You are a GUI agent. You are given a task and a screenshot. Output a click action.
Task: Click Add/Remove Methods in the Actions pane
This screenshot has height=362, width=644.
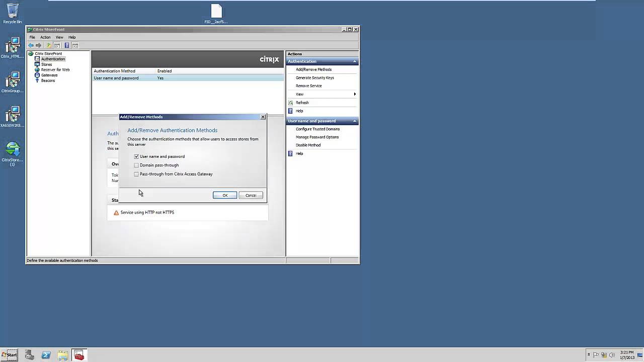tap(313, 69)
